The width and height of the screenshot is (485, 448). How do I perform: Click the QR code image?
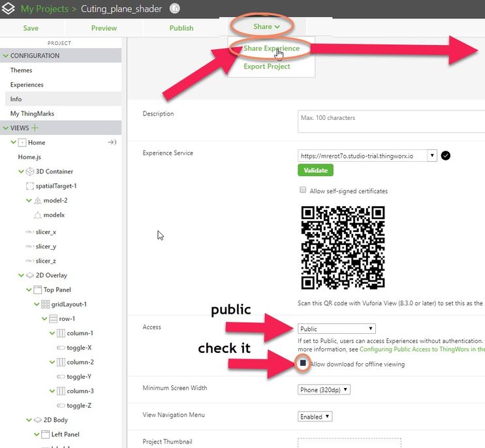[343, 248]
